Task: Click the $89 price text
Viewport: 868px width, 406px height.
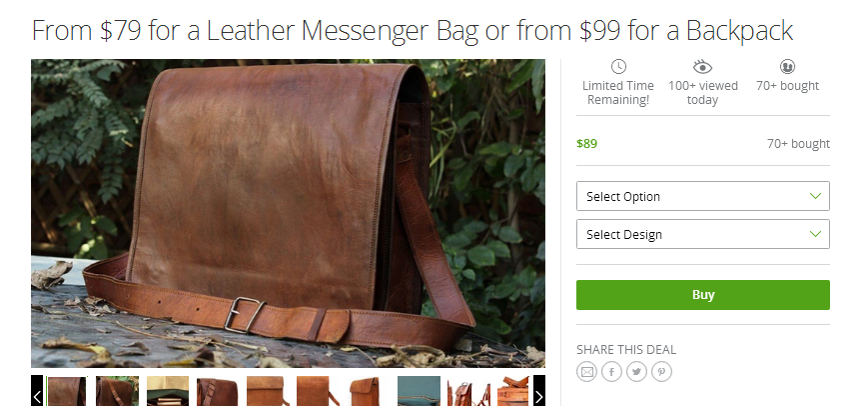Action: (x=586, y=143)
